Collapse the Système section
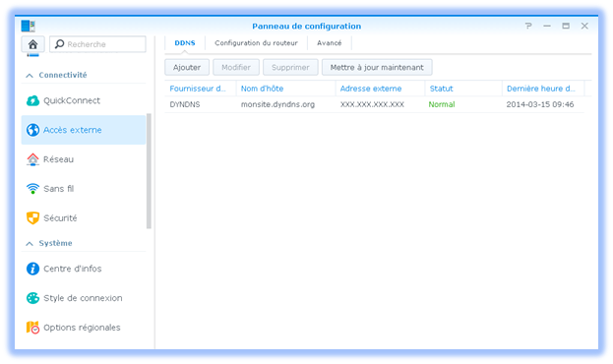613x364 pixels. [x=30, y=243]
